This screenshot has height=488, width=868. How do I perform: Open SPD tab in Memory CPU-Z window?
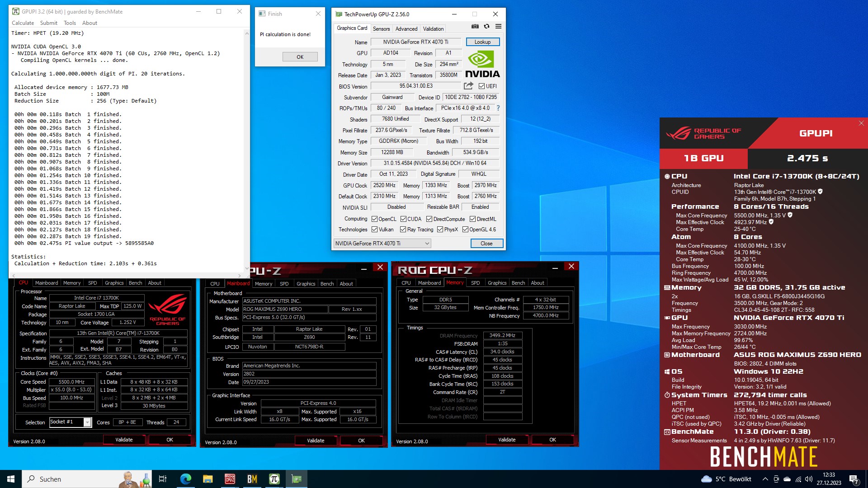(475, 283)
